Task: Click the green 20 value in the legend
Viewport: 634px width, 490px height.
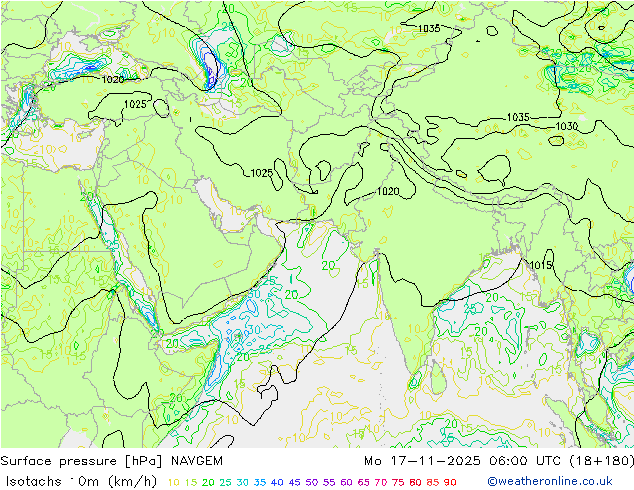Action: (208, 482)
